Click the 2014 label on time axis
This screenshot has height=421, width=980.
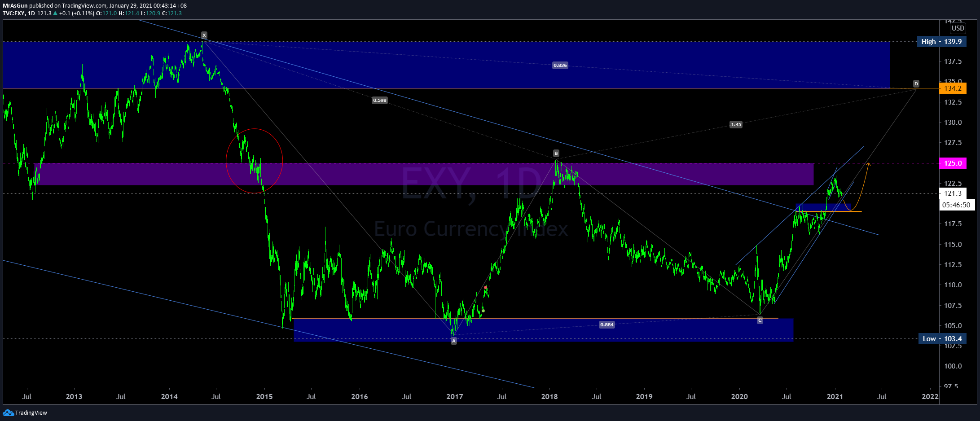[169, 396]
